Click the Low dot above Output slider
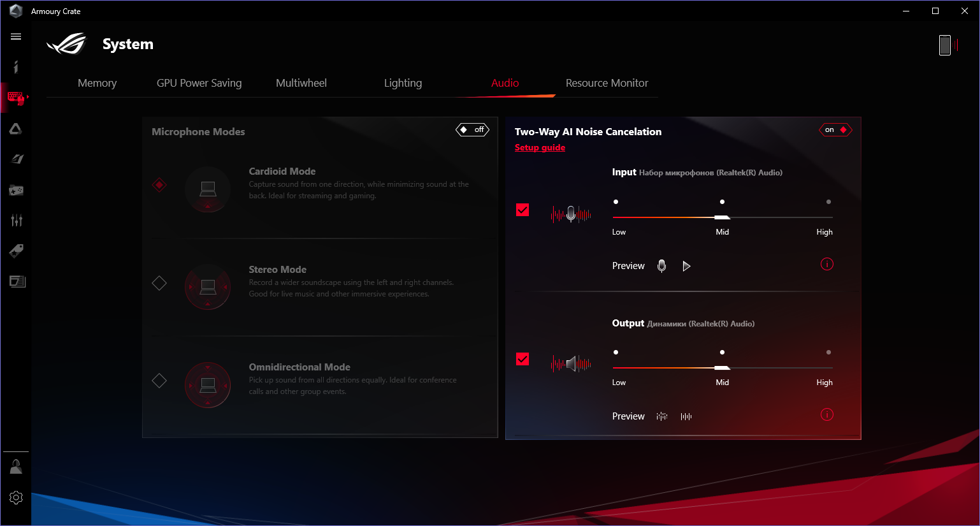This screenshot has height=526, width=980. pos(616,352)
